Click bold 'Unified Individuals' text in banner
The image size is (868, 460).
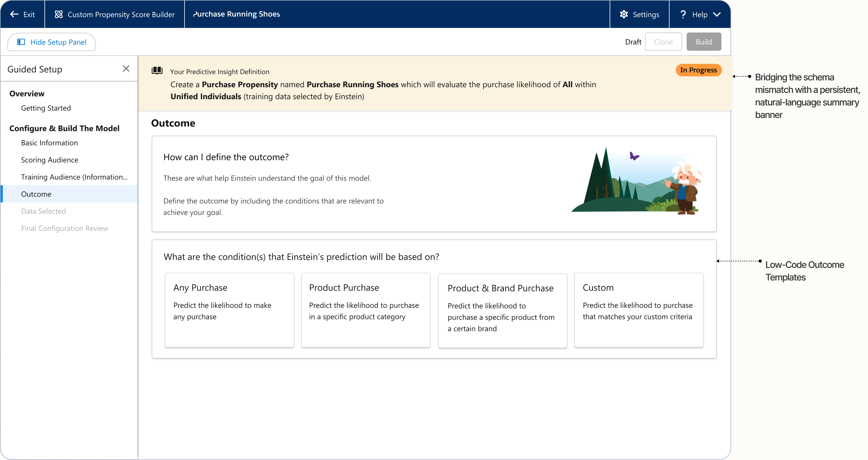206,97
